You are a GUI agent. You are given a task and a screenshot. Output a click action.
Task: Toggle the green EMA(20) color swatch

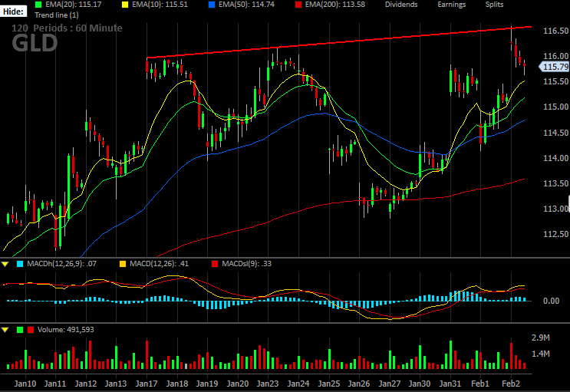(x=38, y=5)
